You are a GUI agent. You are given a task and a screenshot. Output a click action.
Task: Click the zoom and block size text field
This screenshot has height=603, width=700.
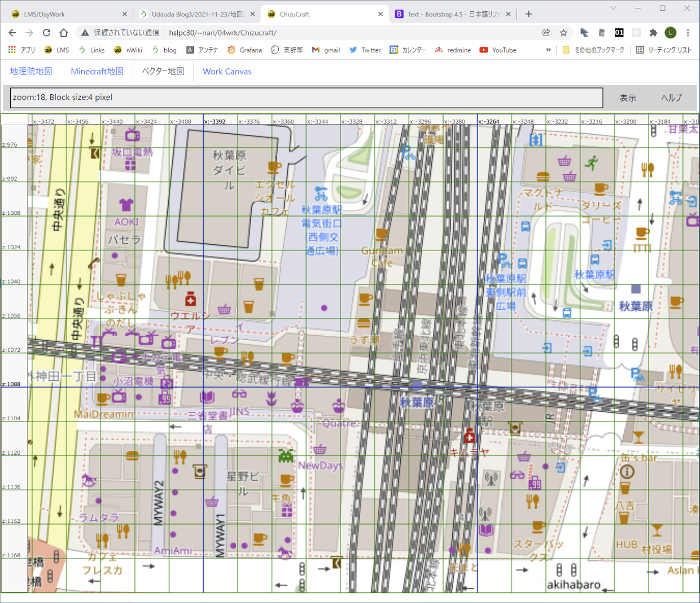(x=306, y=98)
